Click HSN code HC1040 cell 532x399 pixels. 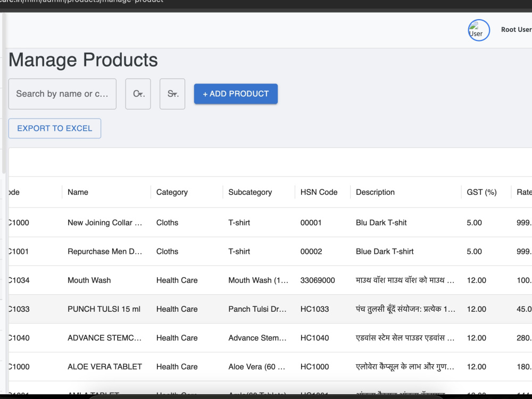click(314, 338)
